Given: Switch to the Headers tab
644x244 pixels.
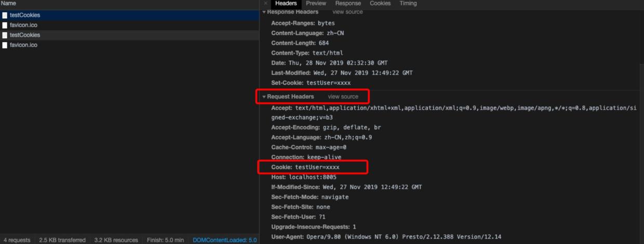Looking at the screenshot, I should (x=286, y=3).
